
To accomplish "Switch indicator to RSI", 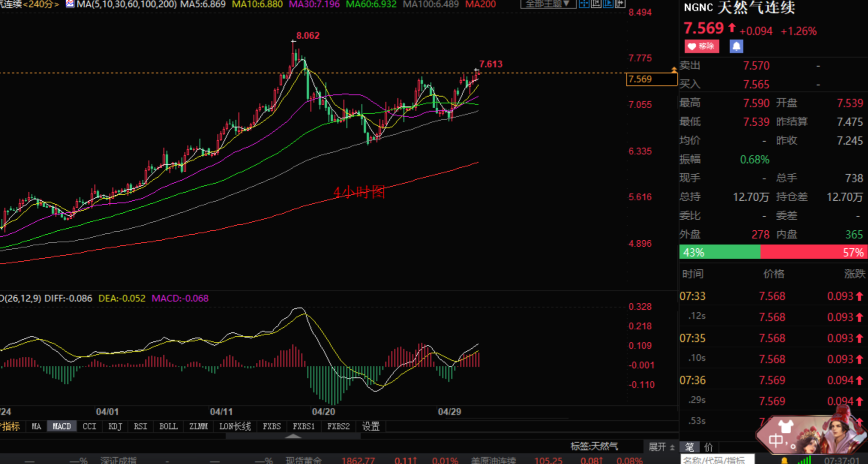I will point(140,426).
